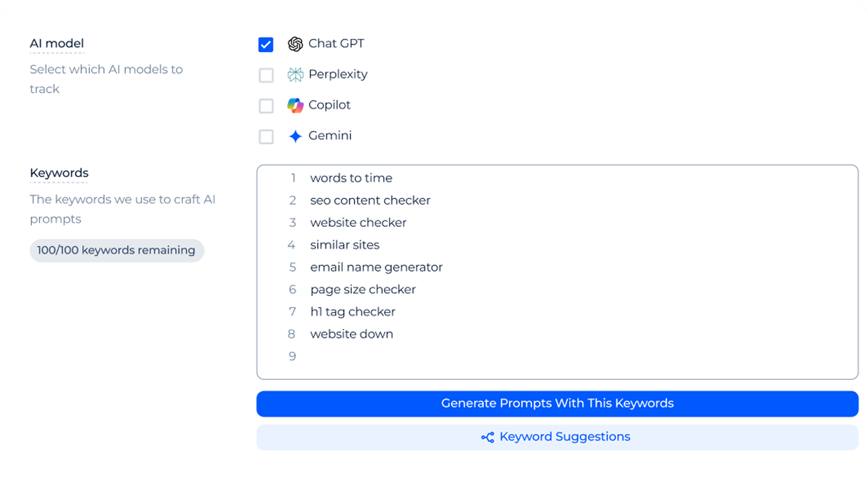This screenshot has height=489, width=868.
Task: Enable the Perplexity model checkbox
Action: point(266,75)
